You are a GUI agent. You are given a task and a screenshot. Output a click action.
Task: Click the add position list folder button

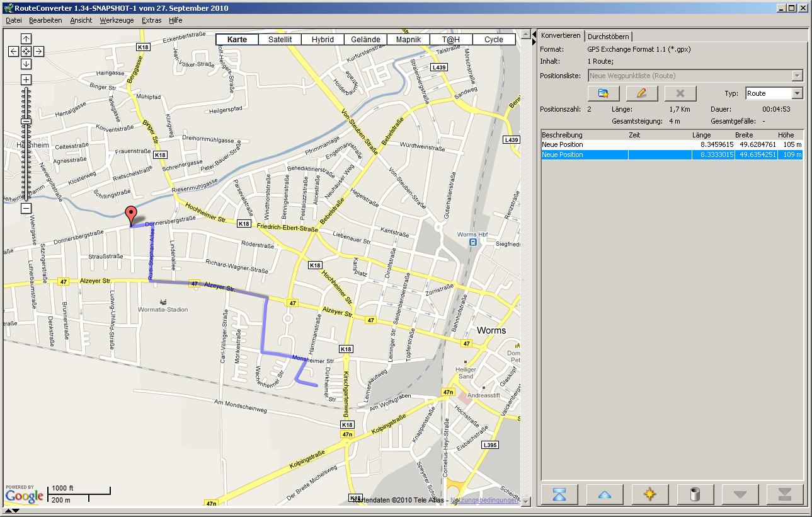tap(603, 93)
